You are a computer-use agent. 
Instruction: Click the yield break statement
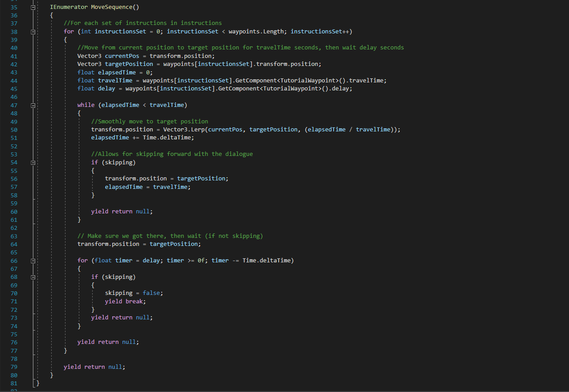coord(125,302)
